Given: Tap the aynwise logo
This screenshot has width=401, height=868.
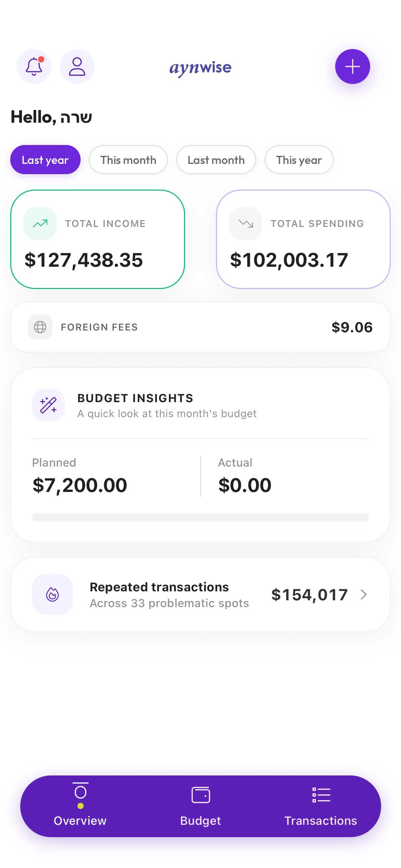Looking at the screenshot, I should [x=200, y=68].
